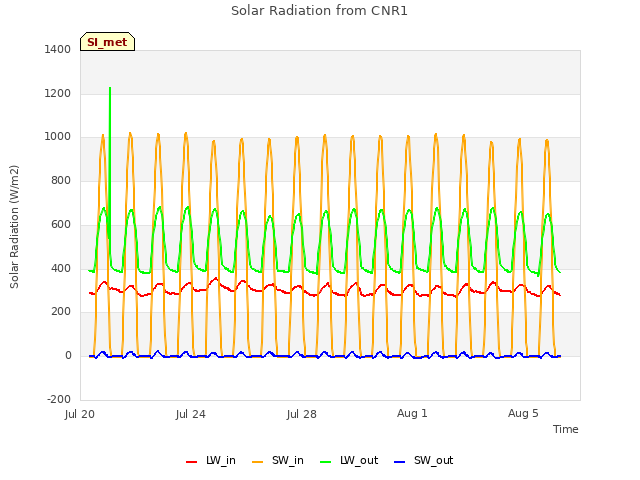Click the green LW_out spike peak near 1200

click(110, 88)
